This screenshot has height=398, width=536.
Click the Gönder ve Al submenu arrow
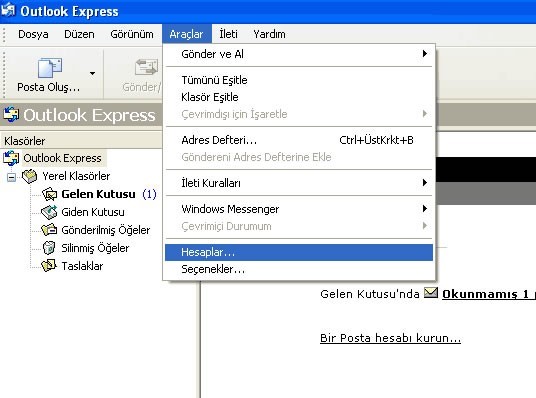(425, 54)
